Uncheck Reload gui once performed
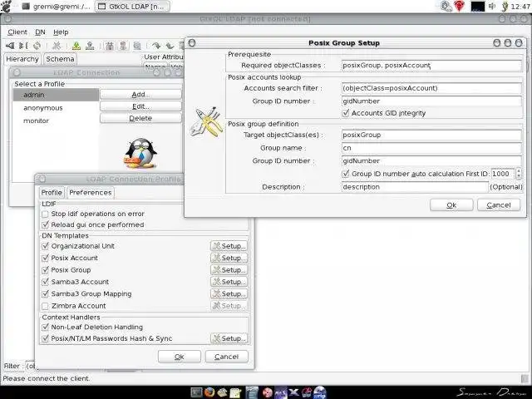 click(45, 225)
